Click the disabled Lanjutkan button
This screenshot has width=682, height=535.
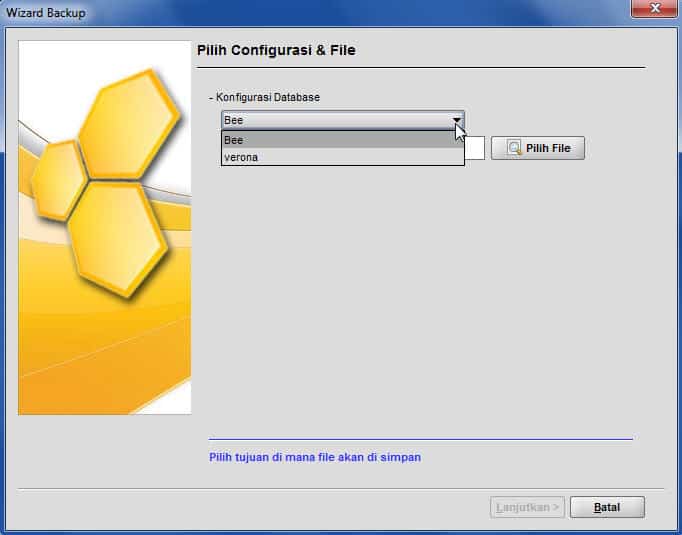point(527,507)
